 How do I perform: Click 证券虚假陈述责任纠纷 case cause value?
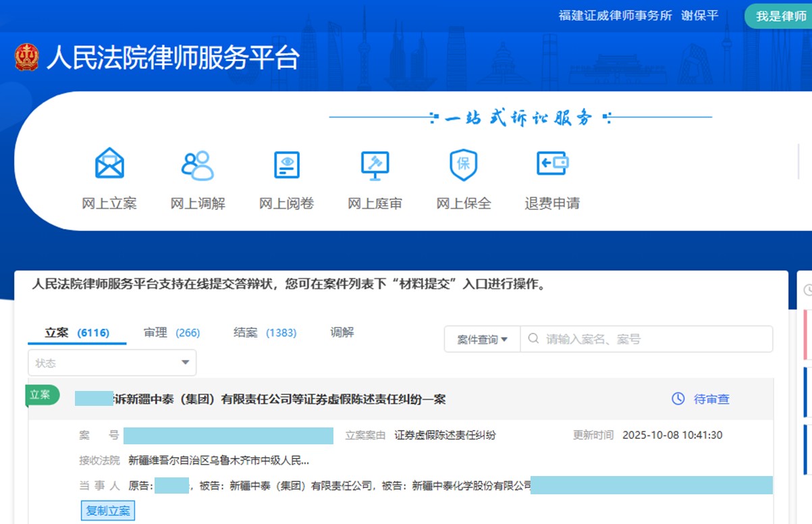[445, 436]
